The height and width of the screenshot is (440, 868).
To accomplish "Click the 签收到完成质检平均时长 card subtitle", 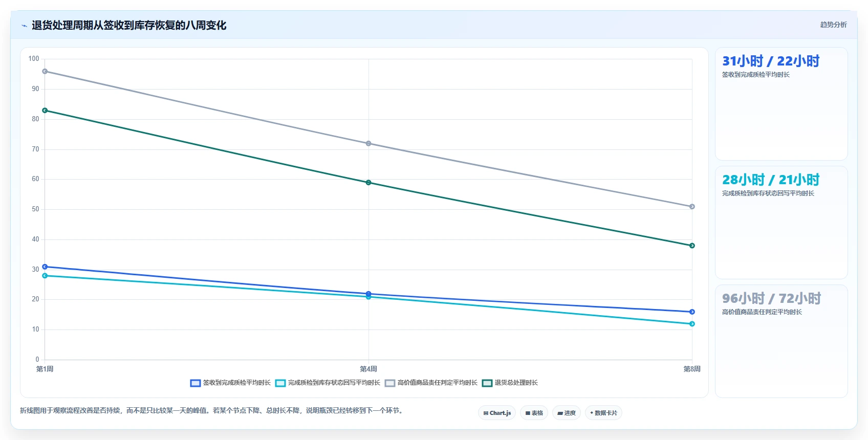I will [x=756, y=75].
